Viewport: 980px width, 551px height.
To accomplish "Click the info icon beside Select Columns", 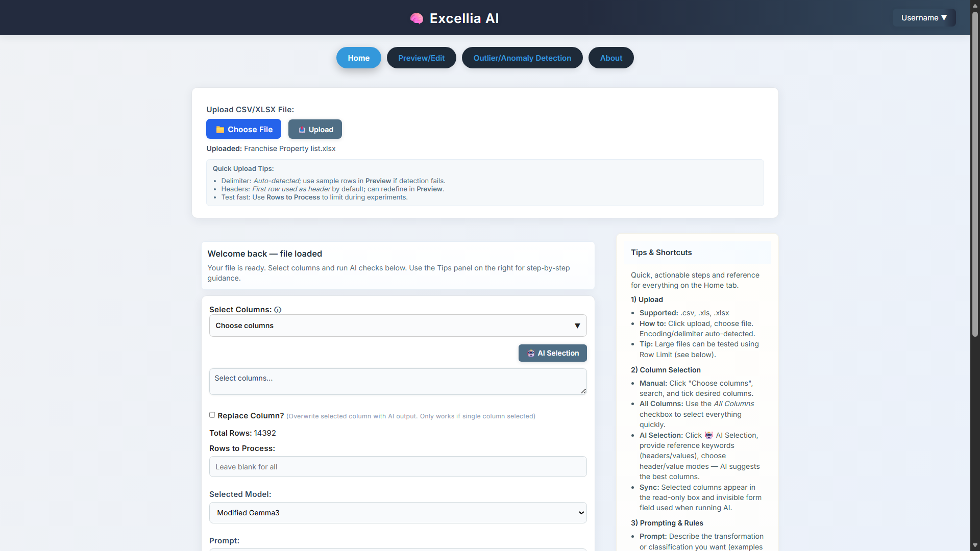I will point(278,310).
